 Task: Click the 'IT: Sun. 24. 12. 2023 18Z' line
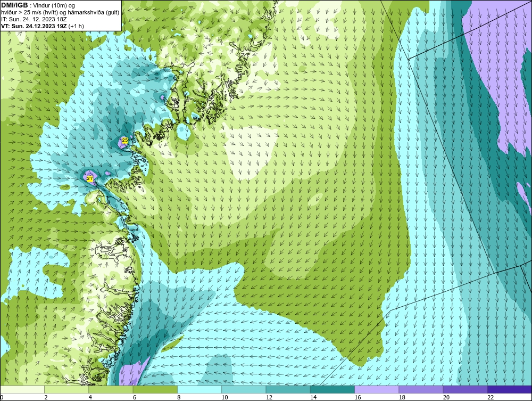tap(34, 19)
